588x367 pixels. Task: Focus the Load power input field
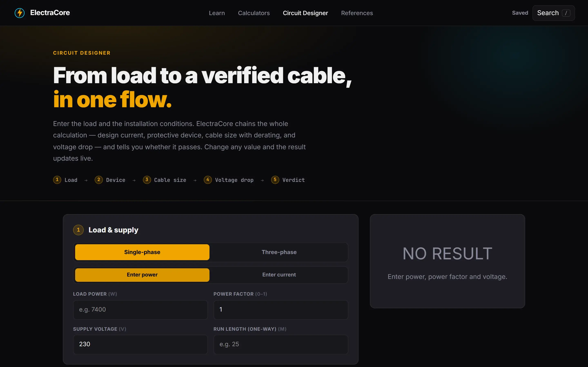[x=140, y=310]
